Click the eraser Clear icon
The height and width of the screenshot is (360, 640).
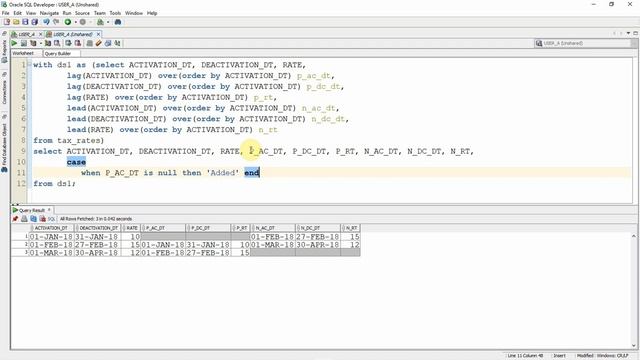point(98,43)
